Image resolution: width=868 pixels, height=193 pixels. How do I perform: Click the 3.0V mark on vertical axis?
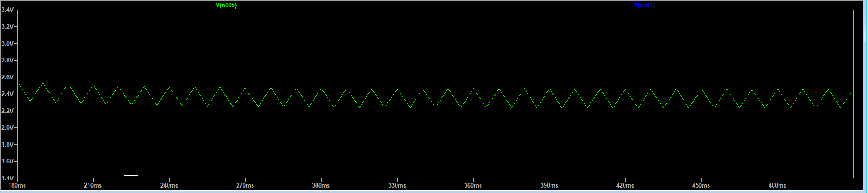8,43
